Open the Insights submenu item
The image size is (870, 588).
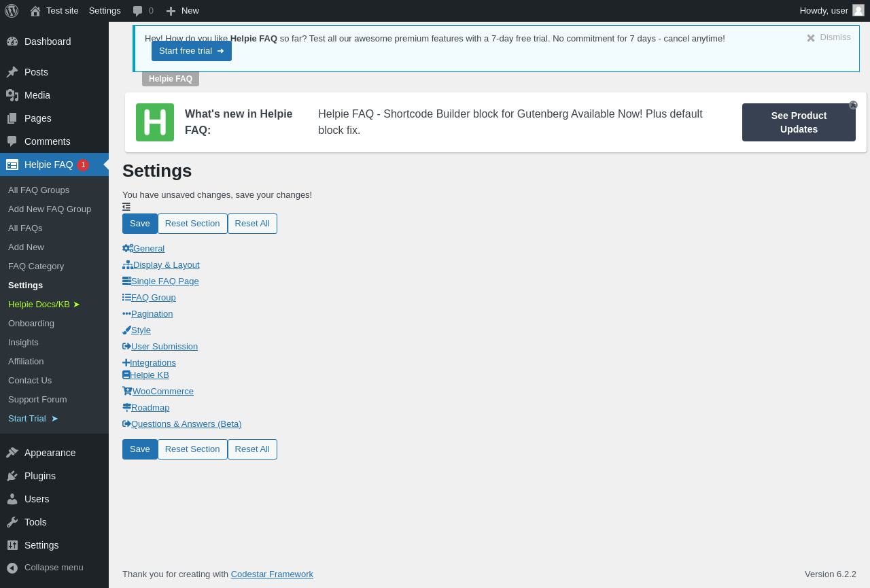(23, 342)
